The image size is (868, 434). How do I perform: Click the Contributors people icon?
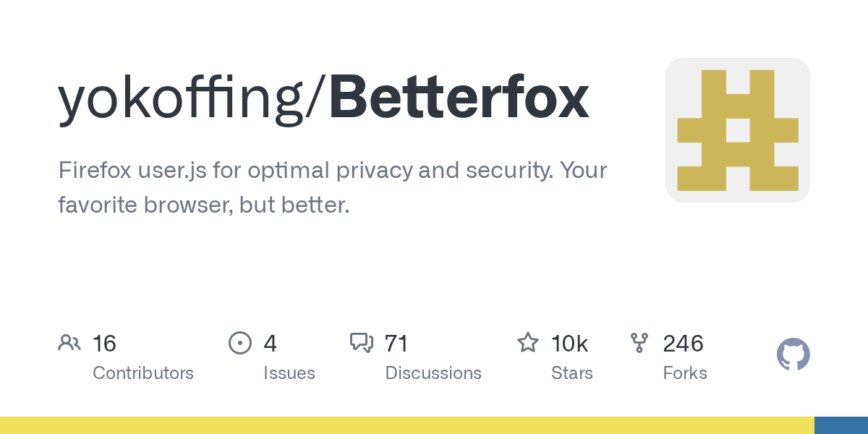[x=69, y=342]
